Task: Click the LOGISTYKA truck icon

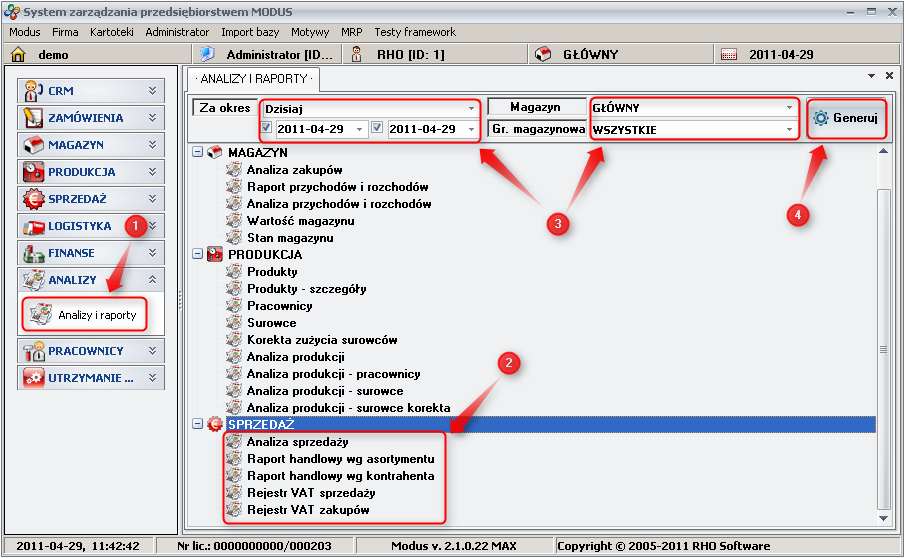Action: (33, 226)
